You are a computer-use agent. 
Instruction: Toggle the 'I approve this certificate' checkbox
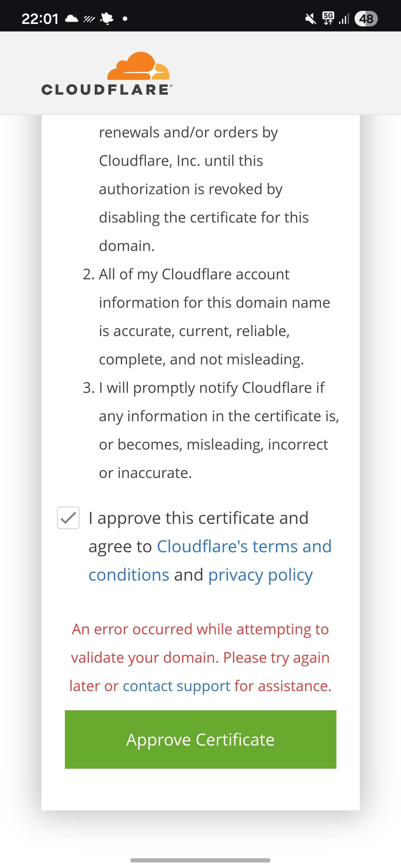[69, 518]
